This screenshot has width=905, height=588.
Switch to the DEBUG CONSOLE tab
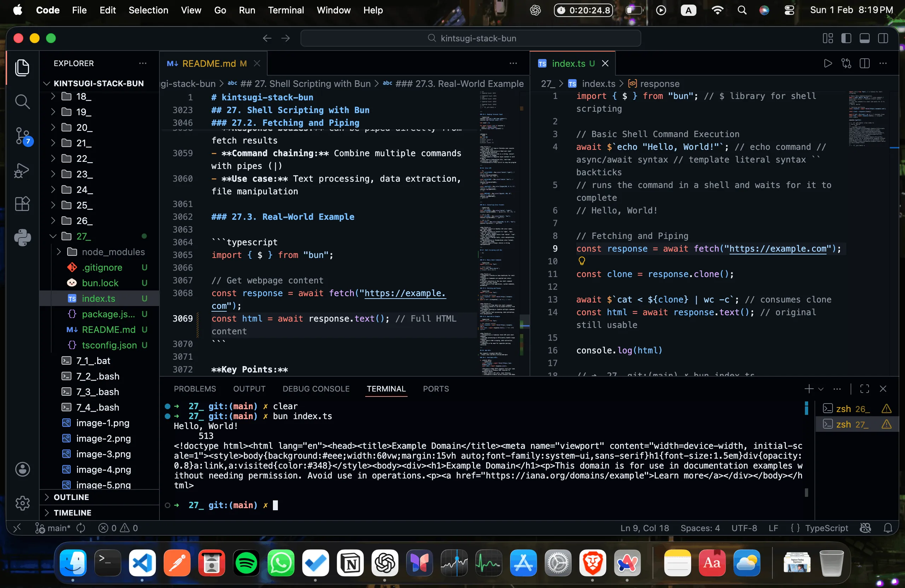click(x=316, y=389)
